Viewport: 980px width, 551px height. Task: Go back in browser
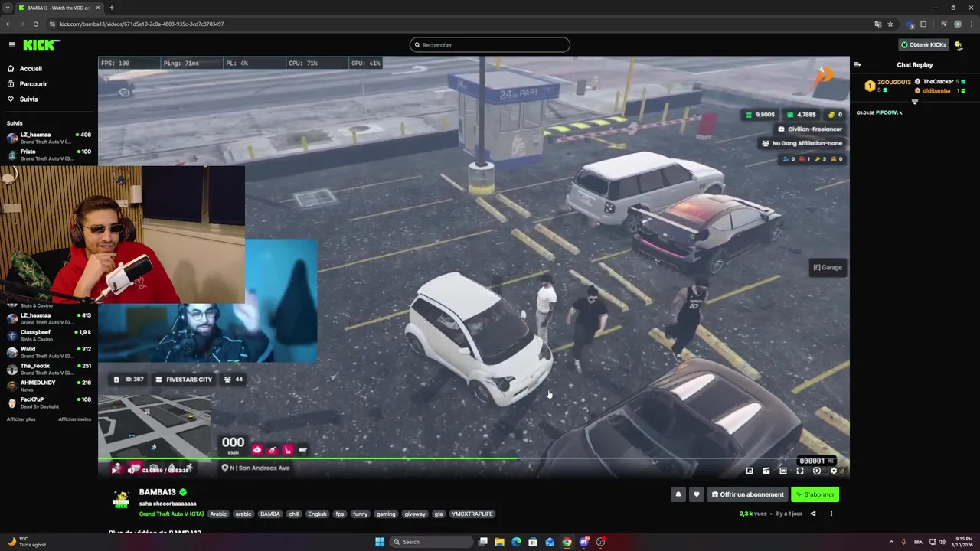pyautogui.click(x=8, y=24)
